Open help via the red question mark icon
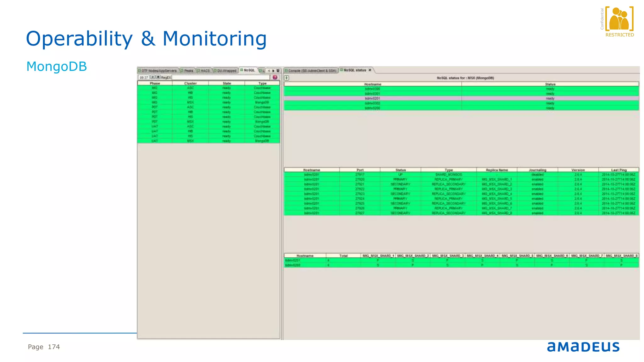 [275, 77]
